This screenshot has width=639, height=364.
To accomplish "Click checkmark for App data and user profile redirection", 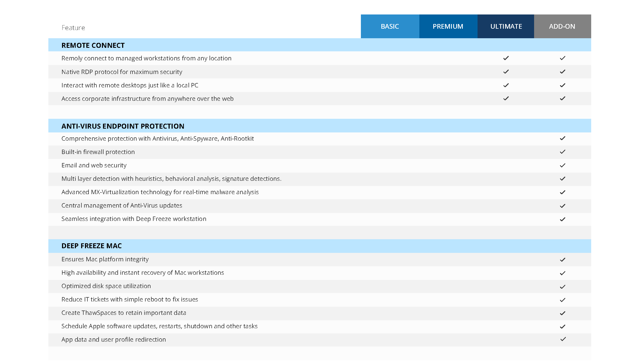I will point(563,339).
